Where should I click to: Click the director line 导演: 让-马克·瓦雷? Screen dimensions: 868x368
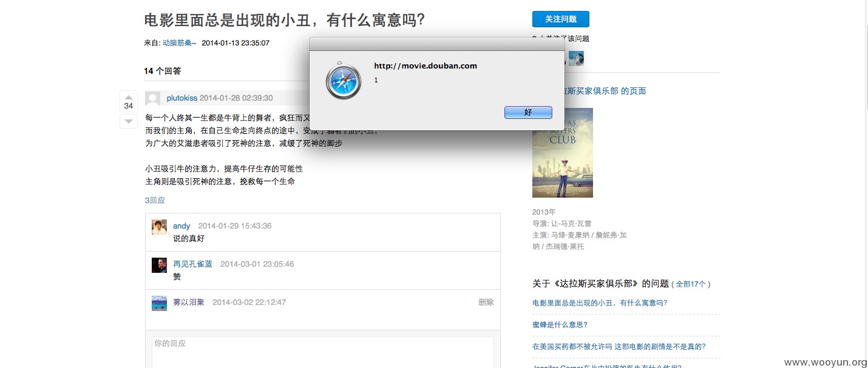(561, 224)
